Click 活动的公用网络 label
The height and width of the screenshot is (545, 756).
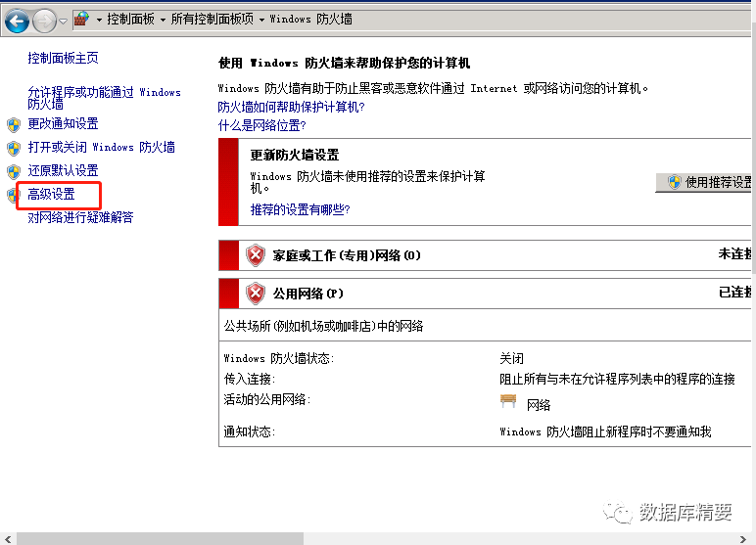(267, 399)
